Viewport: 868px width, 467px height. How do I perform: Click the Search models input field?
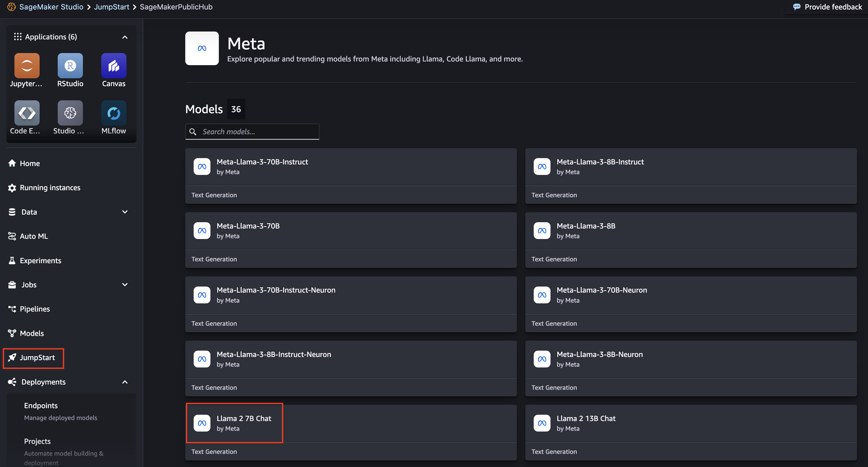(x=252, y=132)
